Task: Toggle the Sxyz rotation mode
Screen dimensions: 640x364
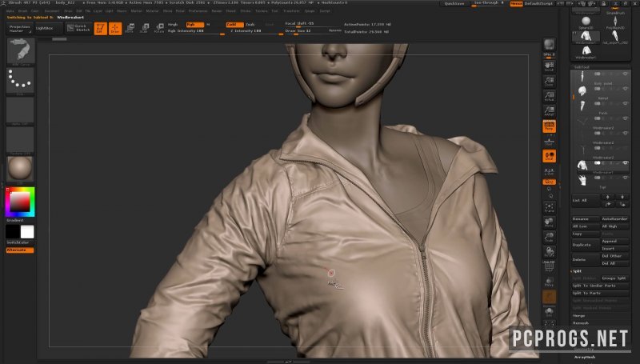Action: click(x=549, y=182)
